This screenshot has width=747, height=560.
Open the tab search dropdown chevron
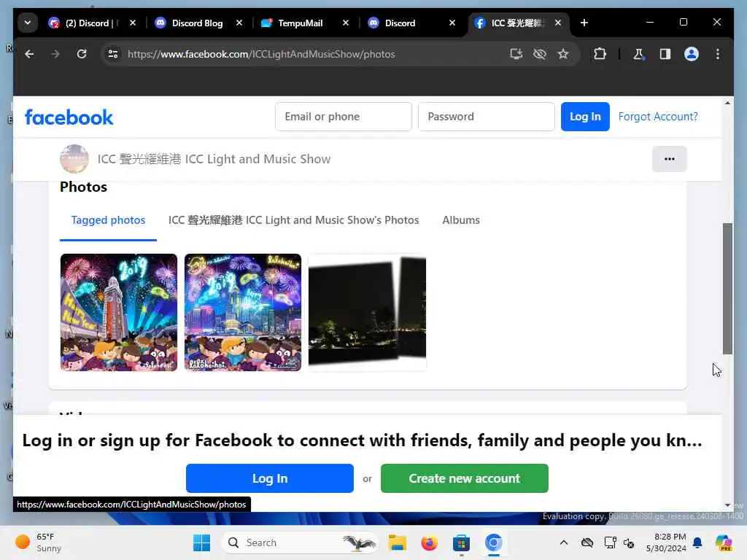[28, 23]
